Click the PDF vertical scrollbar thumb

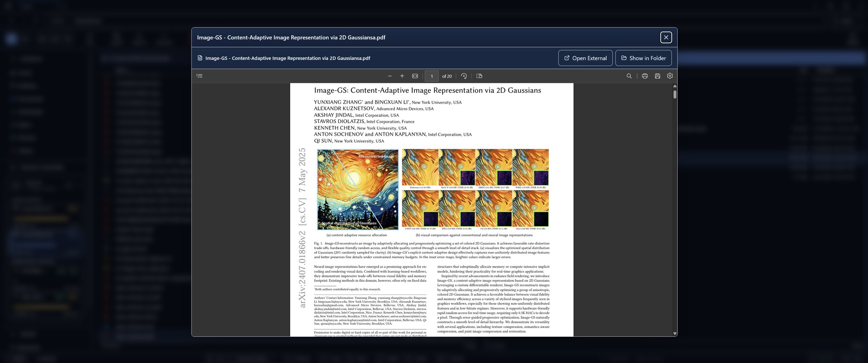675,94
